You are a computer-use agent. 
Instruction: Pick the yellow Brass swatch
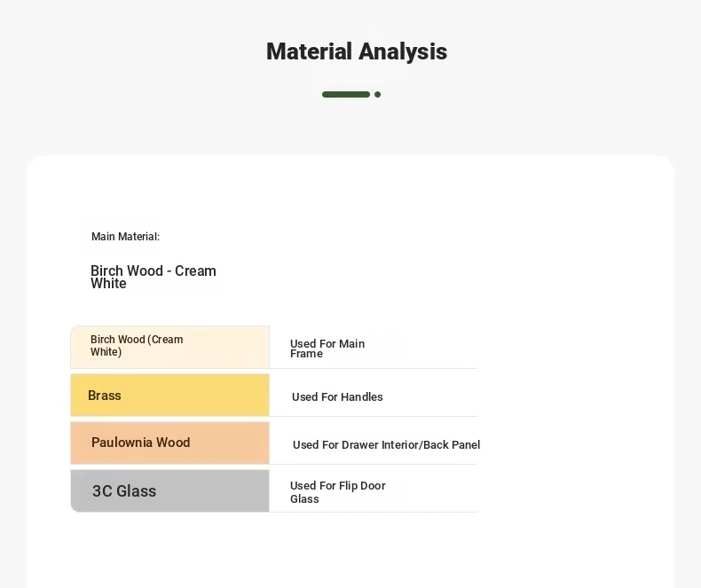169,395
